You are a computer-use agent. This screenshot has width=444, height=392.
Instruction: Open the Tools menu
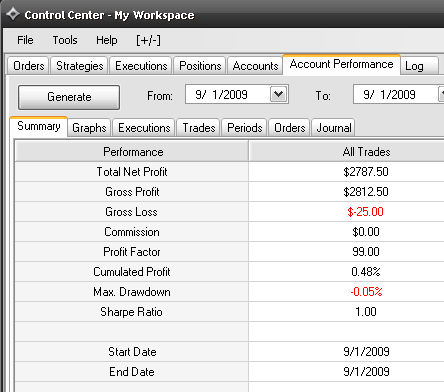(x=65, y=40)
